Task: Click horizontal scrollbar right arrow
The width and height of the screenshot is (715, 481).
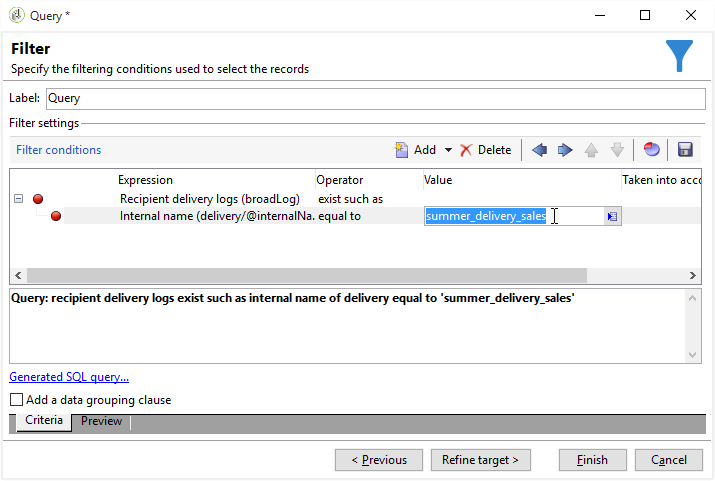Action: point(692,275)
